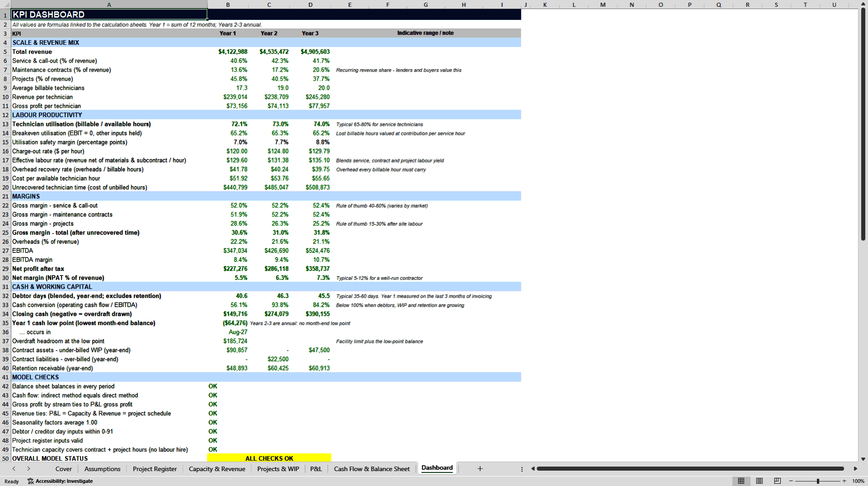Screen dimensions: 868x486
Task: Click the vertical scrollbar thumb
Action: tap(863, 124)
